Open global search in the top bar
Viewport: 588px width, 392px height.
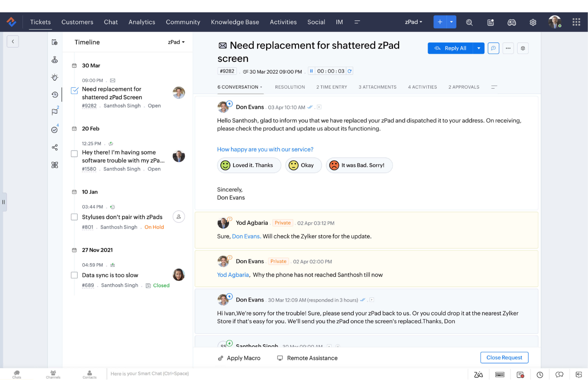click(x=469, y=22)
